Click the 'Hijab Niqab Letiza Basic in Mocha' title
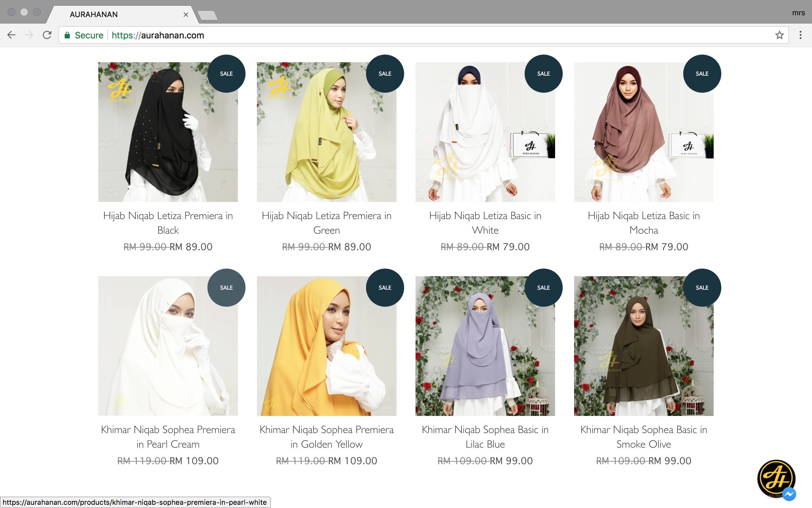Viewport: 812px width, 508px height. pos(644,223)
